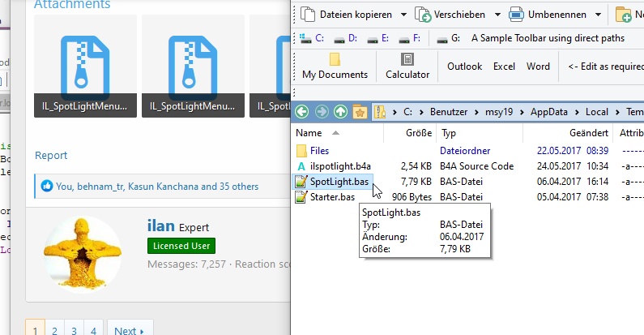Expand the Verschieben dropdown arrow
The image size is (644, 335).
point(497,15)
